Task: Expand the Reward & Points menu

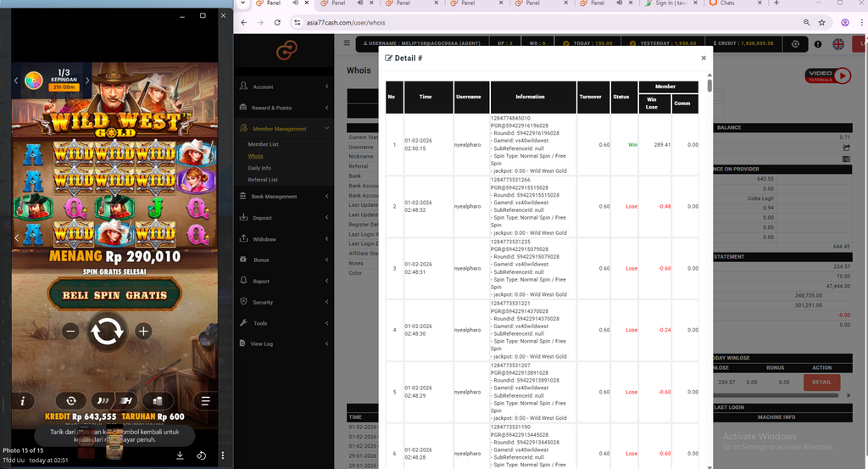Action: (x=284, y=108)
